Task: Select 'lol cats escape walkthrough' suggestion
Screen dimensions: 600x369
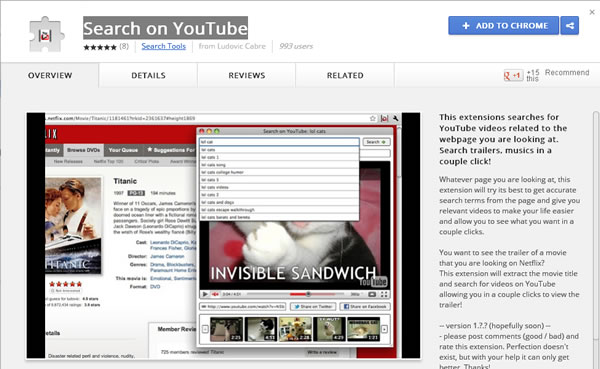Action: [x=279, y=210]
